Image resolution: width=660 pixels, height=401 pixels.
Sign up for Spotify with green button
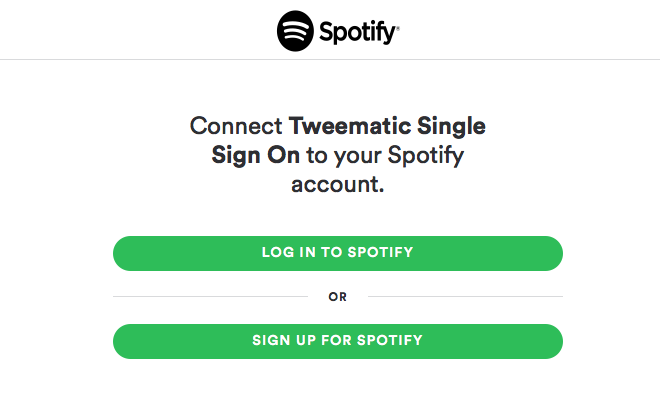pos(338,341)
